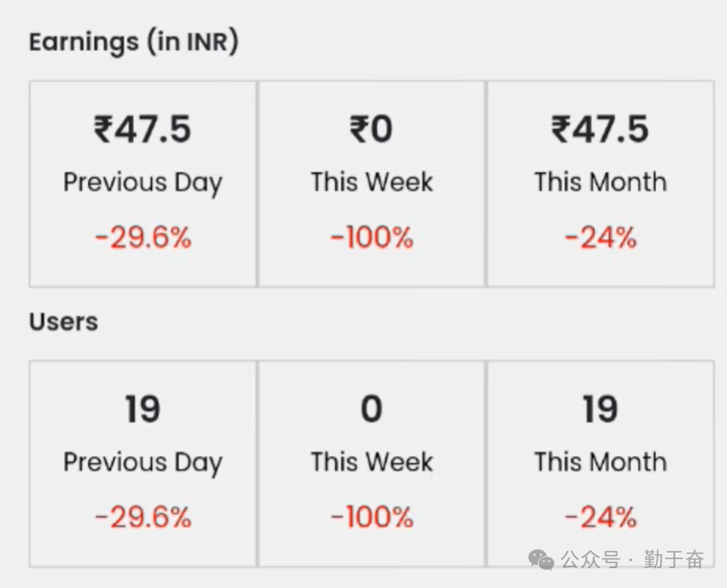Click Users This Week -100% change
727x588 pixels.
[x=371, y=517]
